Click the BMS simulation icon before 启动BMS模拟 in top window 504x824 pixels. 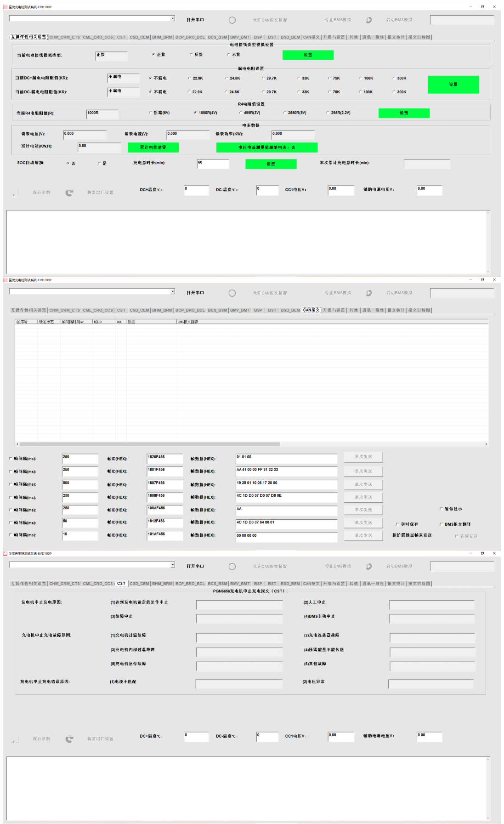[x=368, y=20]
